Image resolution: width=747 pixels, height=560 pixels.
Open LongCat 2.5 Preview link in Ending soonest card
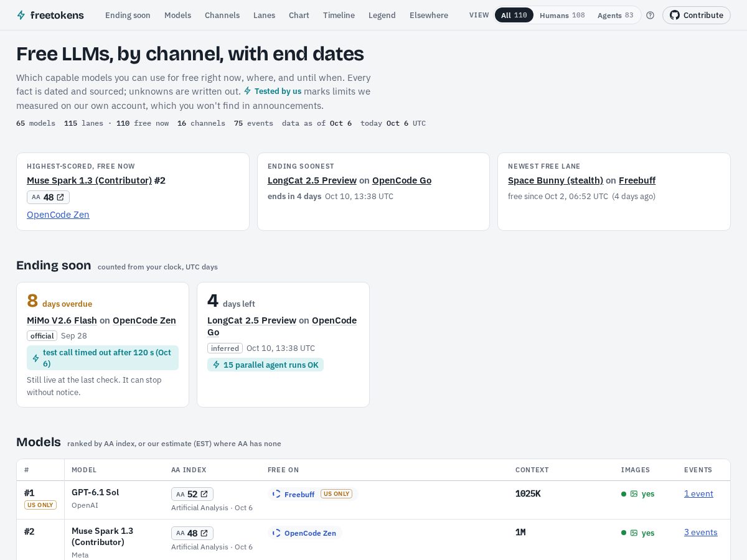tap(312, 180)
